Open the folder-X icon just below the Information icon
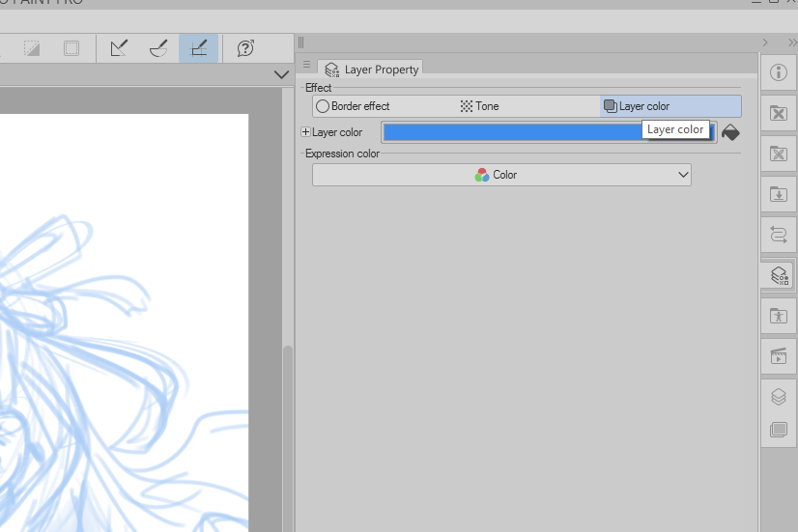The width and height of the screenshot is (798, 532). pos(778,113)
